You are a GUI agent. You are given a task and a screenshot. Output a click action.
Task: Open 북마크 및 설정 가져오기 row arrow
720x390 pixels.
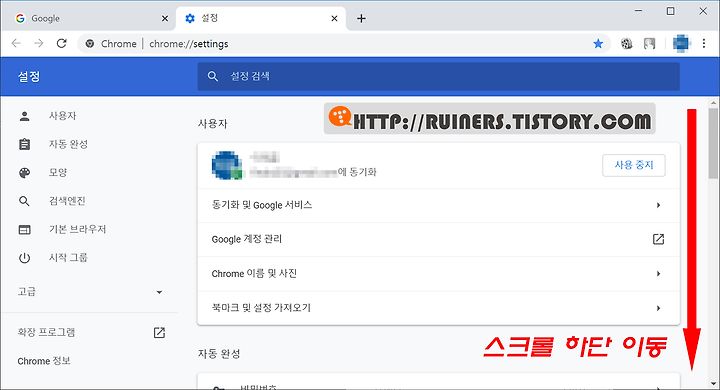click(658, 308)
